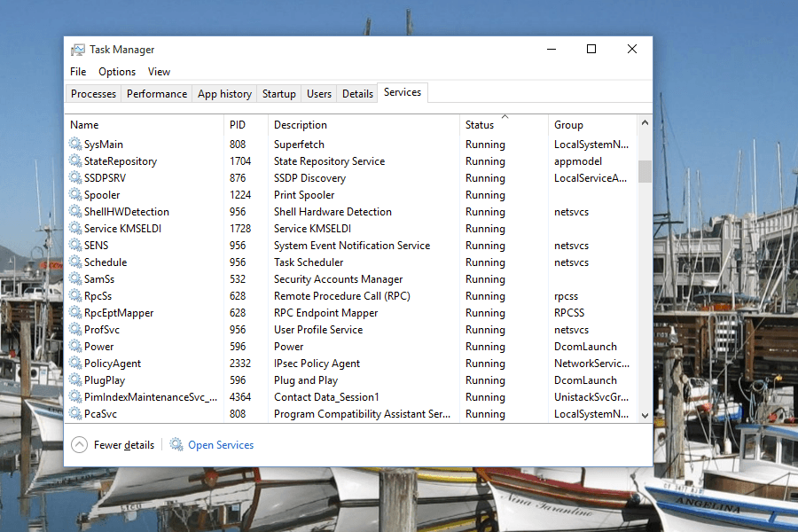Screen dimensions: 798x532
Task: Click the Print Spooler description
Action: click(x=304, y=195)
